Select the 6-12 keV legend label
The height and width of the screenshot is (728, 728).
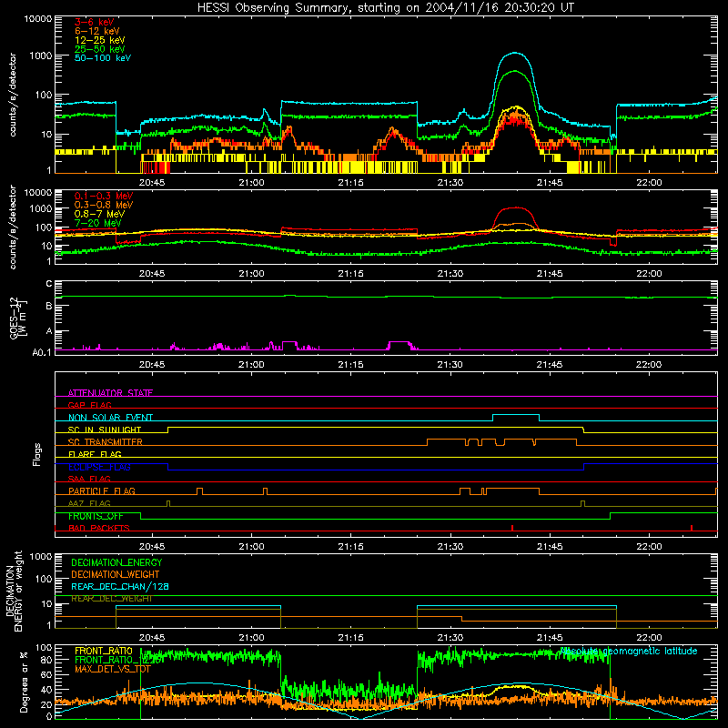pyautogui.click(x=97, y=31)
